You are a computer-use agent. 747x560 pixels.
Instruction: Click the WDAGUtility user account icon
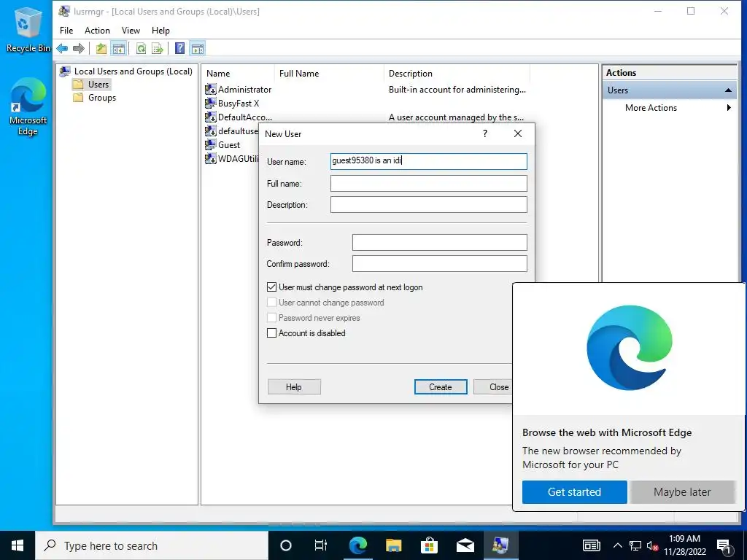pos(211,158)
